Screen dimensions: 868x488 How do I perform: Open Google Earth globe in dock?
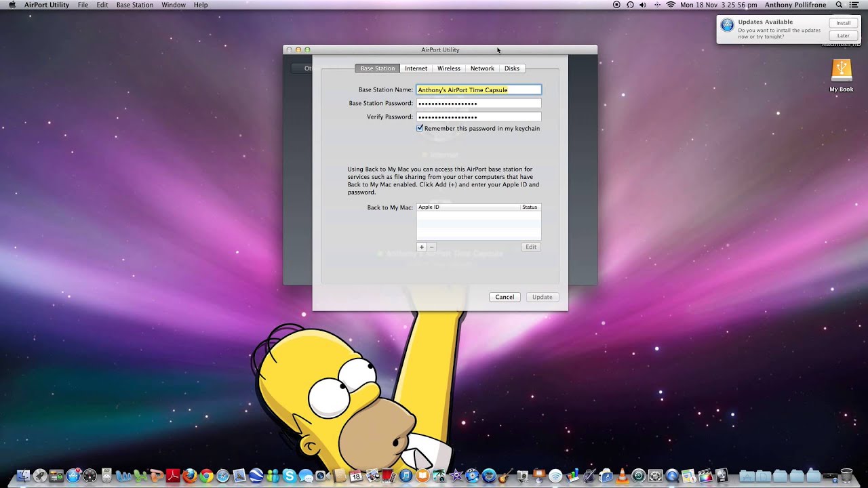[x=256, y=476]
